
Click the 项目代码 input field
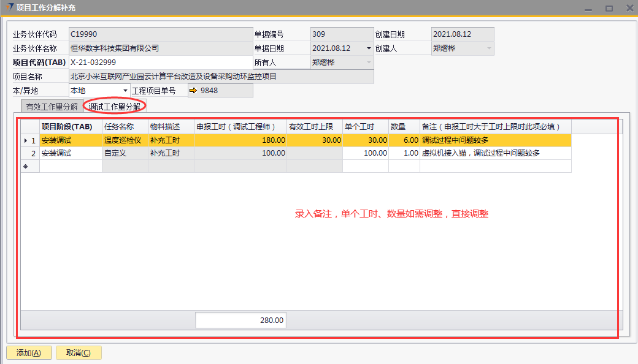pos(159,63)
